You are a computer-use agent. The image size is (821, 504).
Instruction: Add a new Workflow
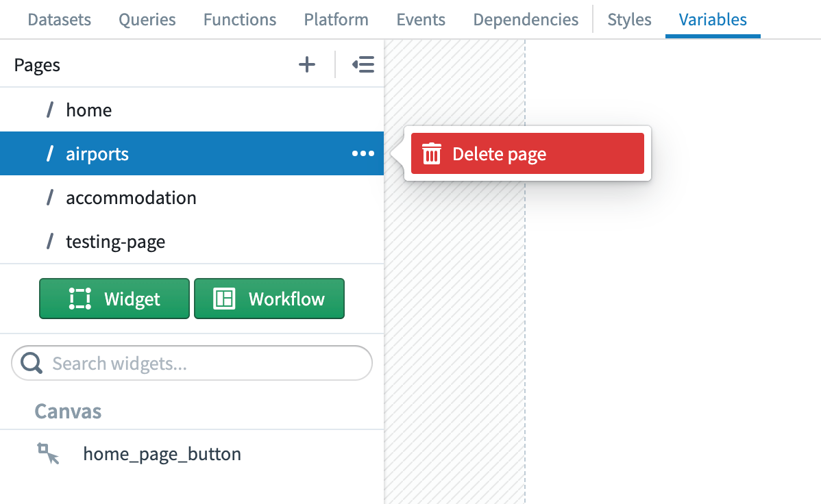[269, 299]
